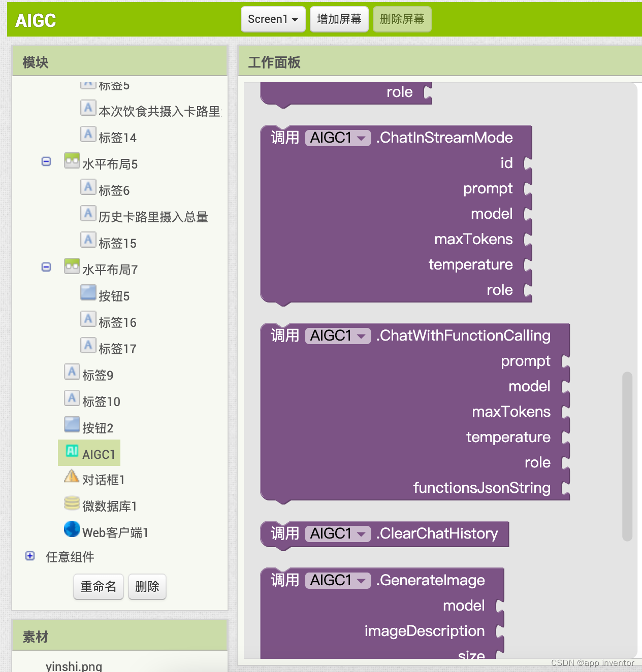Select 本次饮食共摄入卡路里 in the tree

[159, 111]
